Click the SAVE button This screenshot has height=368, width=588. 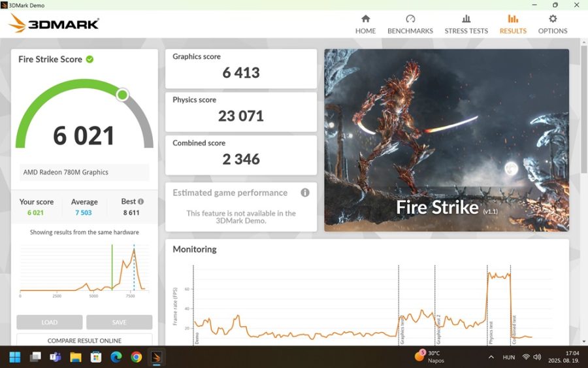pyautogui.click(x=119, y=322)
